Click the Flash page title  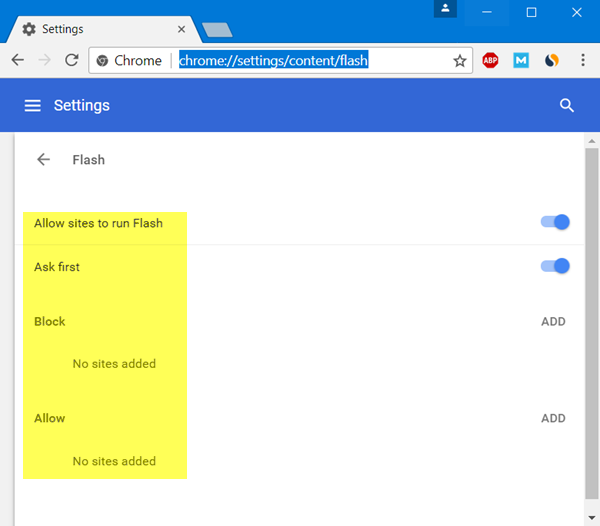89,160
